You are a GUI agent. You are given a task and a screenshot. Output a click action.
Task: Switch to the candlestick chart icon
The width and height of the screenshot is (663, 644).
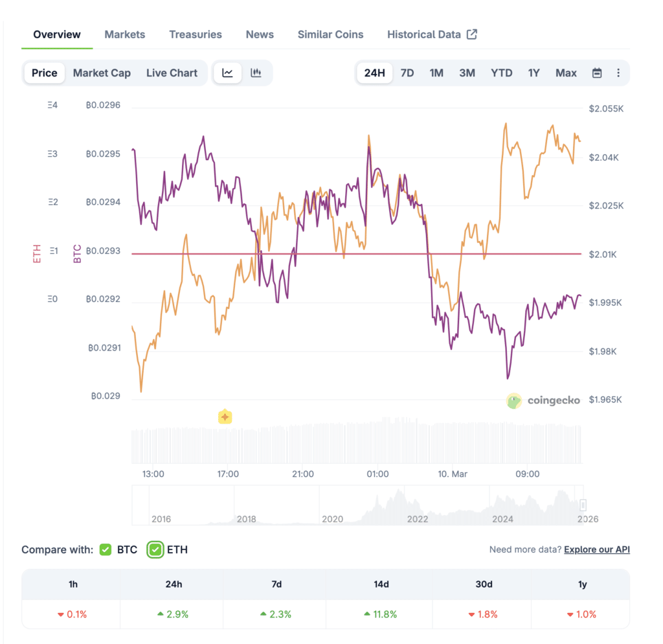pyautogui.click(x=256, y=73)
